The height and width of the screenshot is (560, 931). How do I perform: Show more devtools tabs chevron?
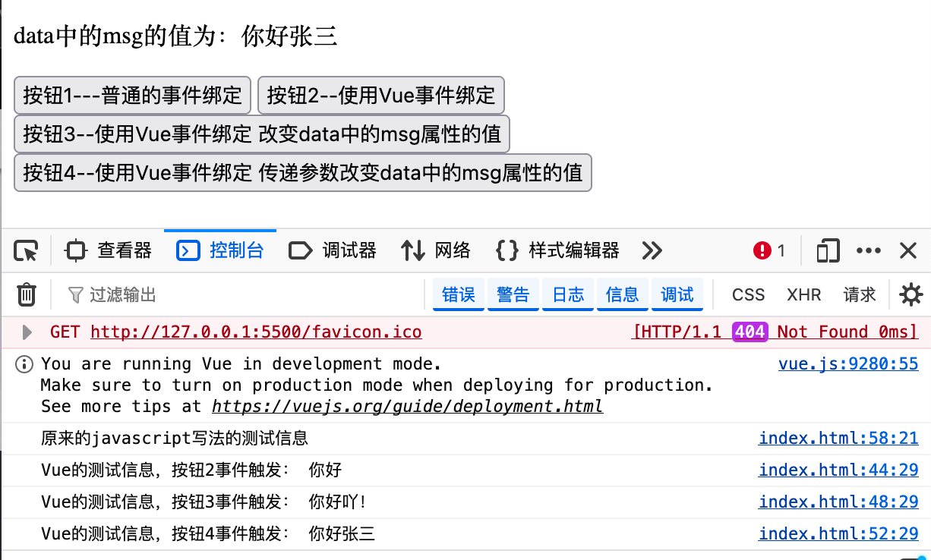[652, 251]
